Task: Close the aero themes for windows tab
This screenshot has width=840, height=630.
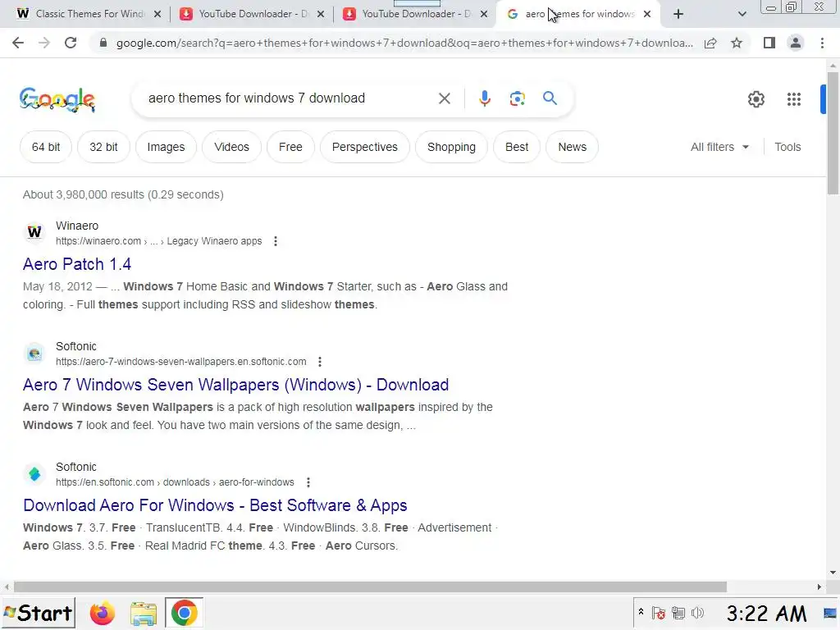Action: coord(647,14)
